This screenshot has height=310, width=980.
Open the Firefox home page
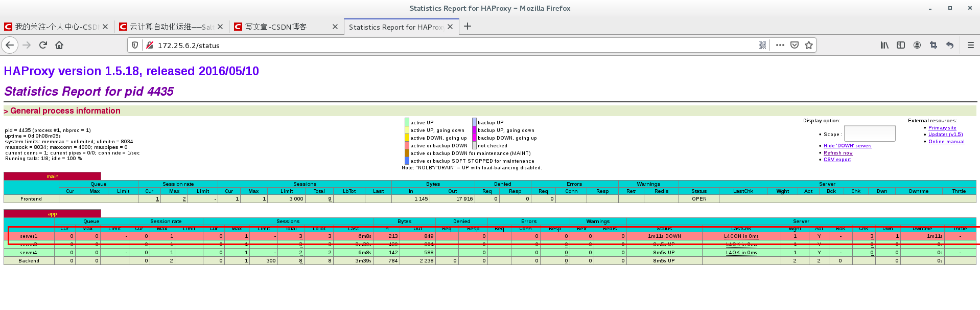pos(59,45)
